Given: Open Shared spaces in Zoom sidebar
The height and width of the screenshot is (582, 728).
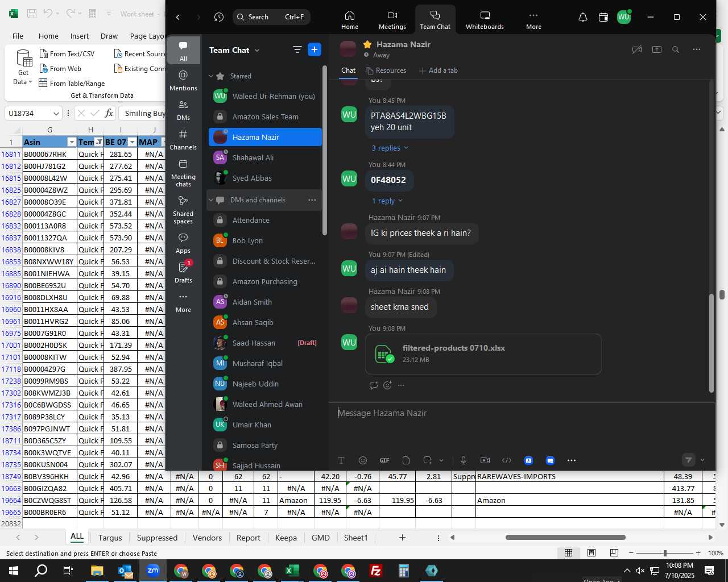Looking at the screenshot, I should click(x=183, y=209).
